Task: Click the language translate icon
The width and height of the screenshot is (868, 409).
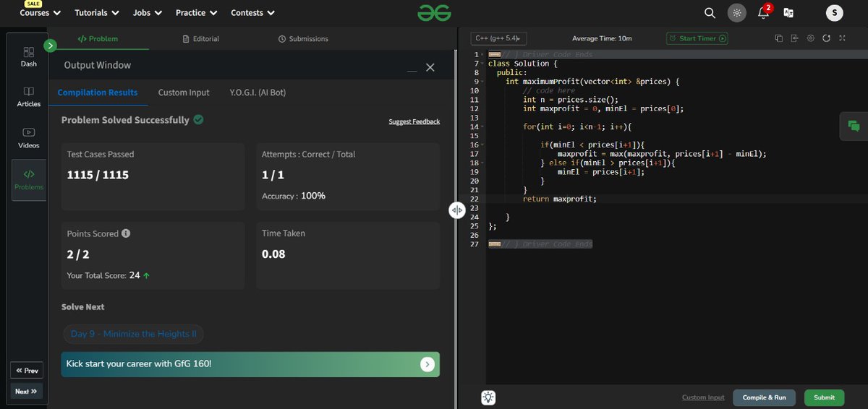Action: [x=789, y=12]
